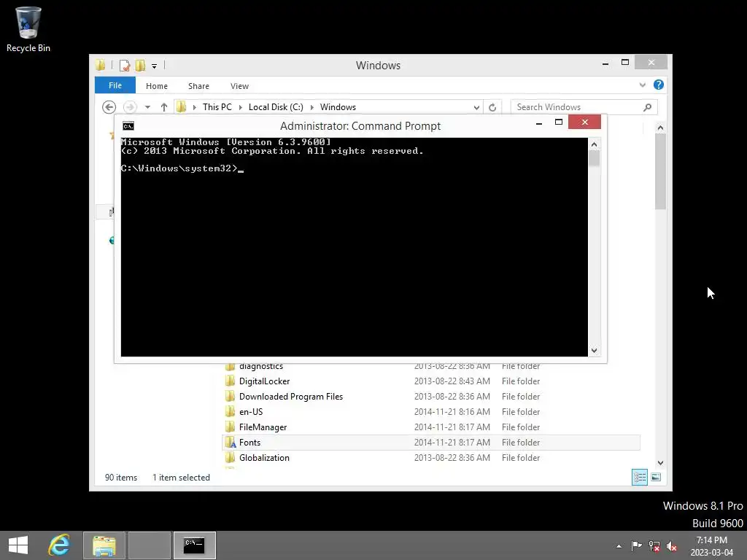This screenshot has height=560, width=747.
Task: Click the Command Prompt scrollbar thumb
Action: point(594,158)
